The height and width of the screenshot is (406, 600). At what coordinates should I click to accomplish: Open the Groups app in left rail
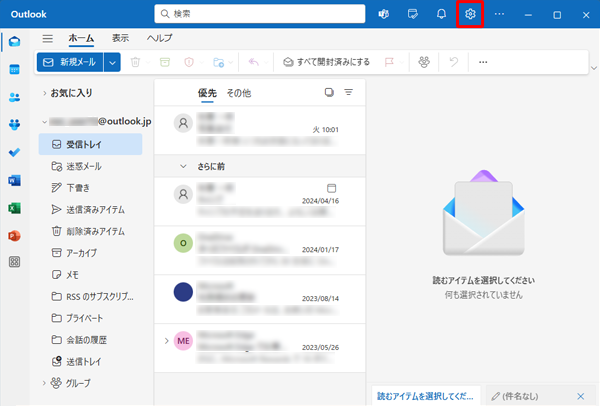pyautogui.click(x=15, y=125)
